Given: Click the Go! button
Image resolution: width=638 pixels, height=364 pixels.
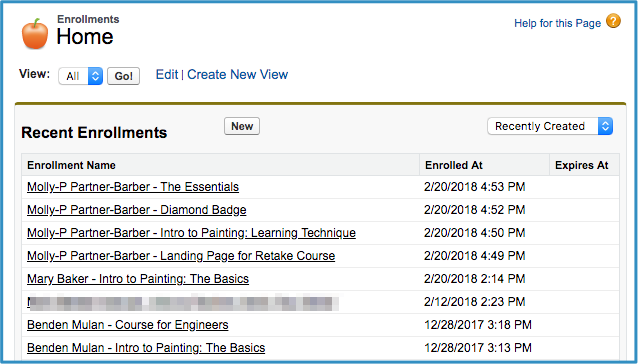Looking at the screenshot, I should [123, 76].
